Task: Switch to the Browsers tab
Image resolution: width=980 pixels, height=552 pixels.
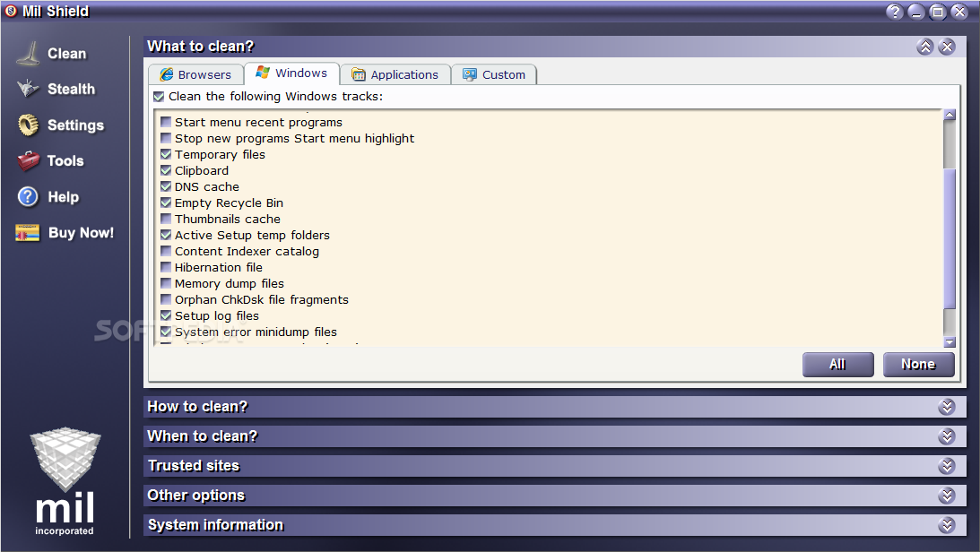Action: tap(195, 74)
